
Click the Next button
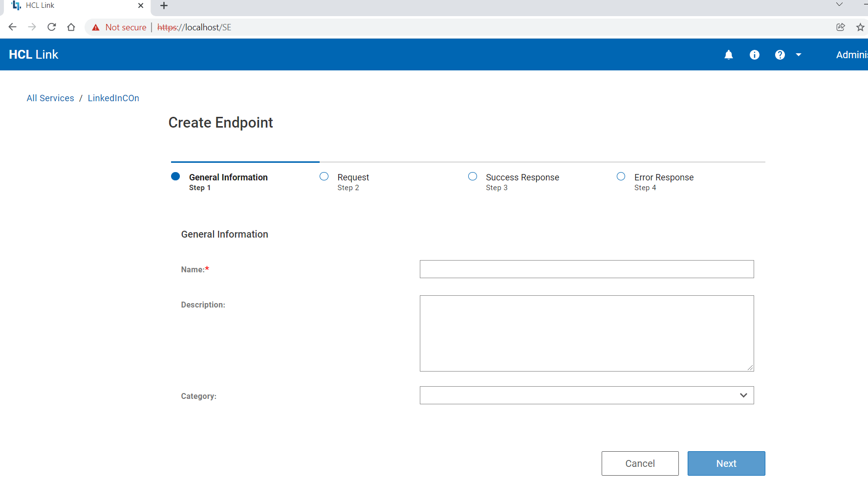tap(726, 463)
